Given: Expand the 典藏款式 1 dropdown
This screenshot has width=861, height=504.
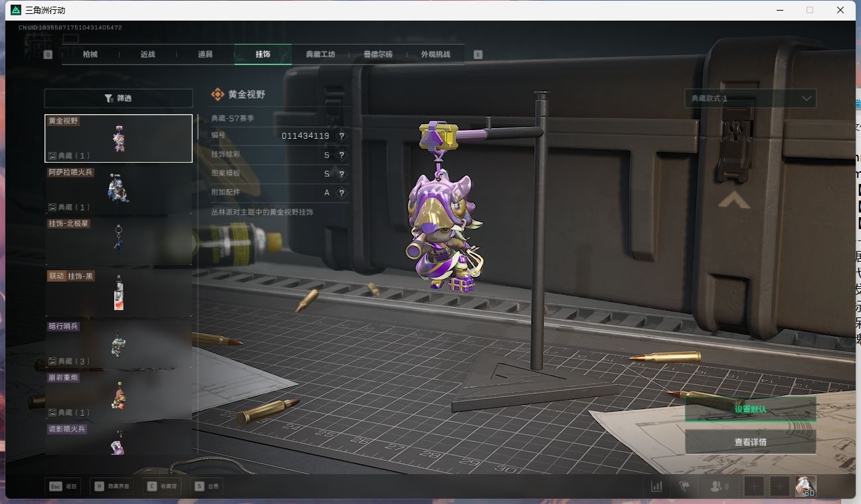Looking at the screenshot, I should tap(750, 98).
